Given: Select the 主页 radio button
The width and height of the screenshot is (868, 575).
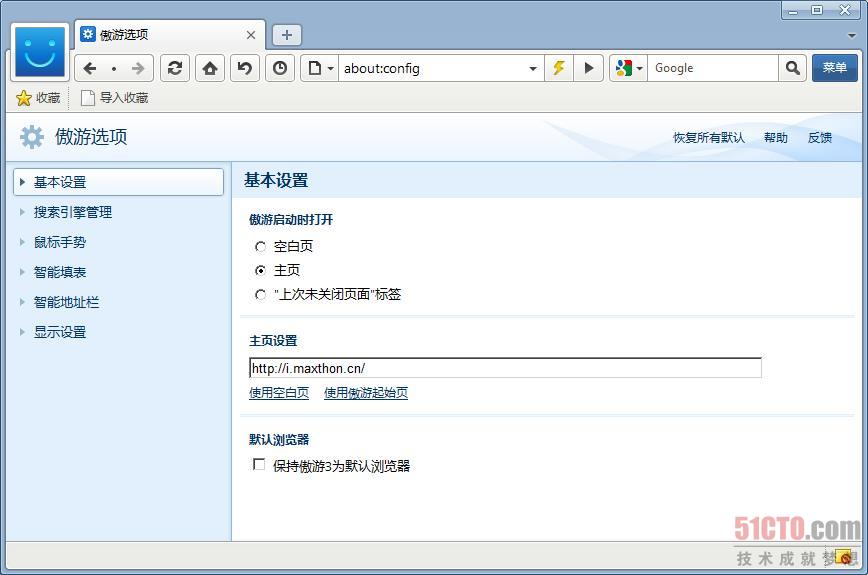Looking at the screenshot, I should click(260, 270).
